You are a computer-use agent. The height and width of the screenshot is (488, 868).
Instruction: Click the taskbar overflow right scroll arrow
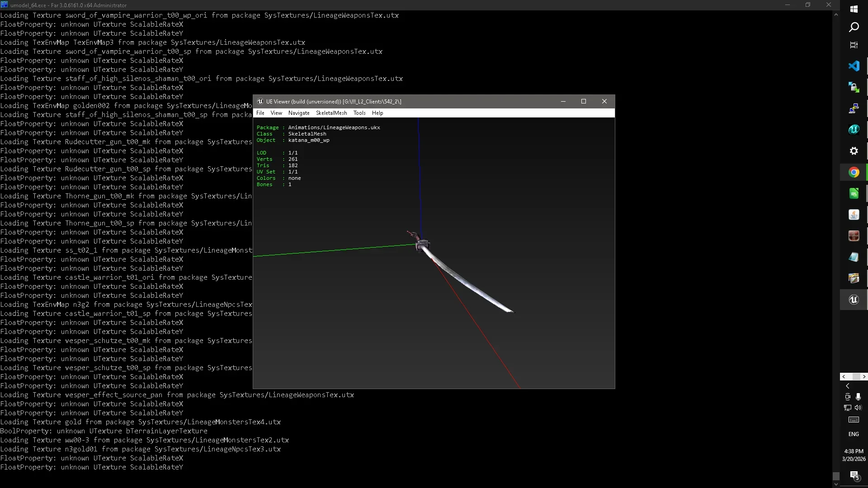point(864,376)
